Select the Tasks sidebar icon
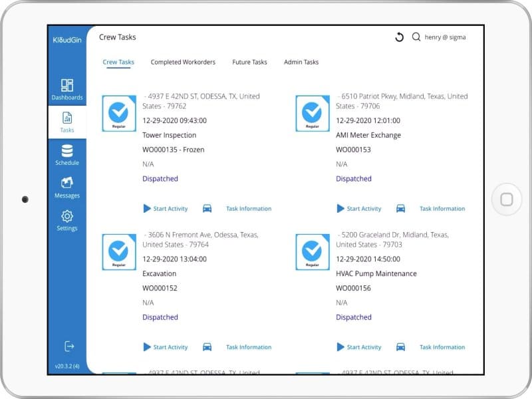This screenshot has height=399, width=532. (67, 122)
